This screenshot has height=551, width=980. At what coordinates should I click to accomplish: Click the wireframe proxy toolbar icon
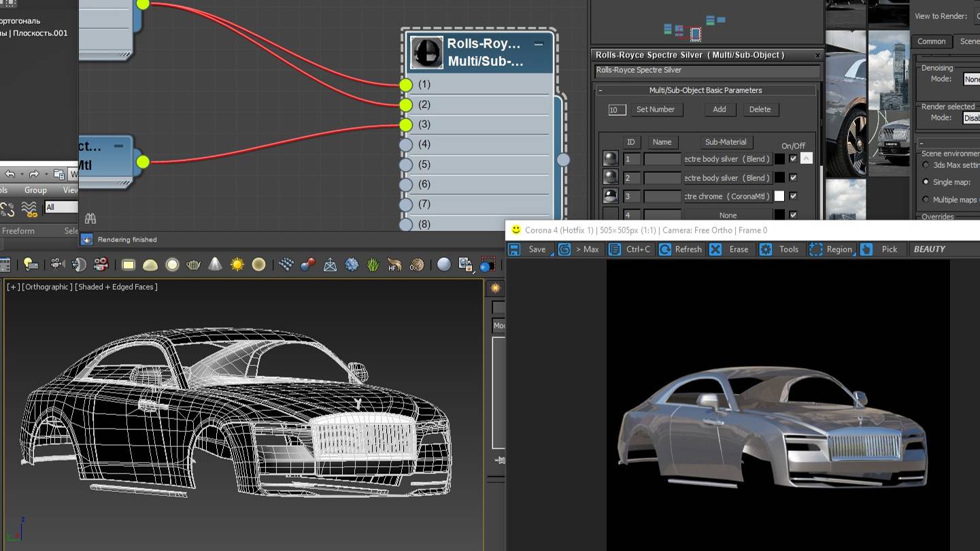click(330, 265)
